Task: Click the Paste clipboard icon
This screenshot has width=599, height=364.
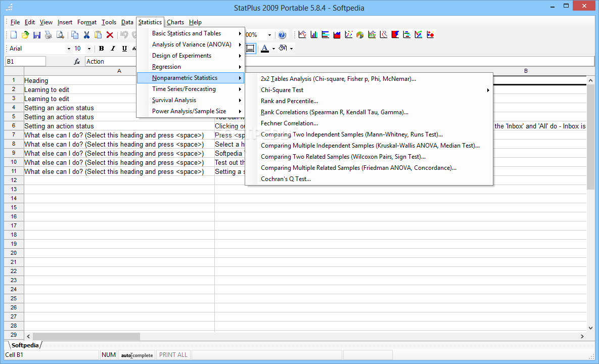Action: point(98,35)
